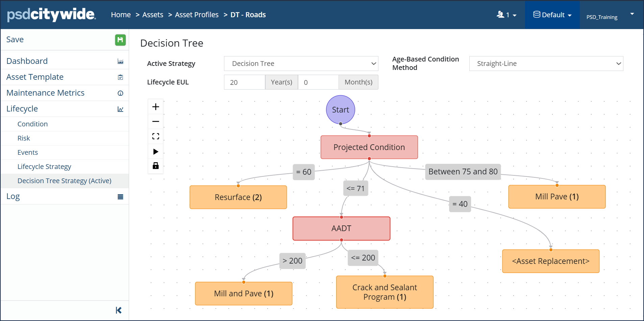Open the Age-Based Condition Method dropdown
Screen dimensions: 644x321
click(x=546, y=64)
